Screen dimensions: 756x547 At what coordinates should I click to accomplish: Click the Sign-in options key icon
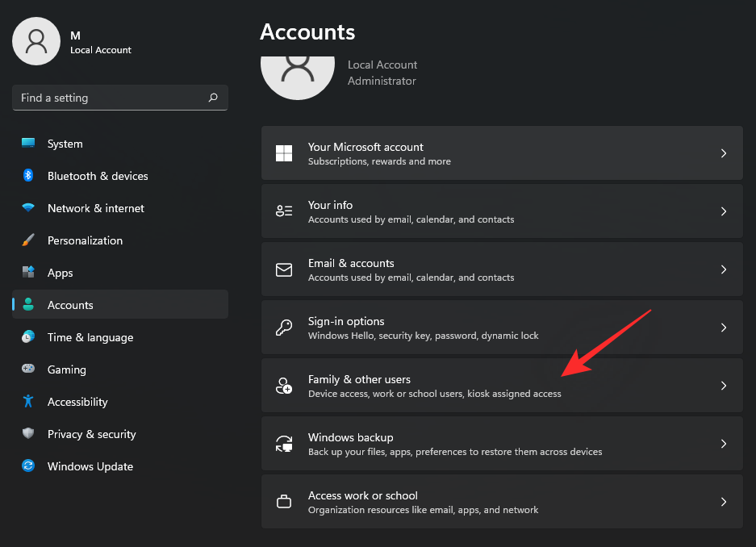[284, 328]
